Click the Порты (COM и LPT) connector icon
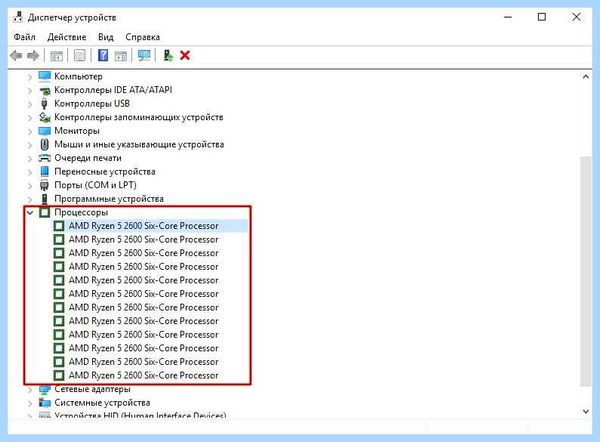This screenshot has height=442, width=600. click(x=44, y=185)
